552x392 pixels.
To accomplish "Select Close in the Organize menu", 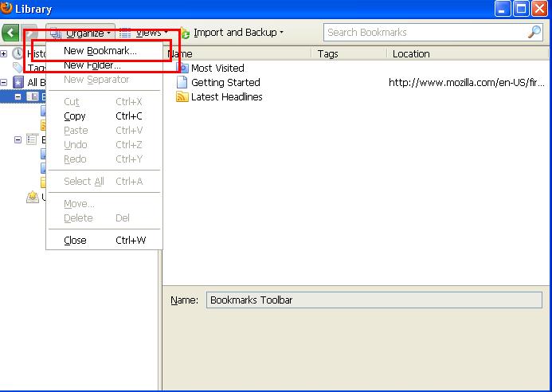I will [x=75, y=241].
